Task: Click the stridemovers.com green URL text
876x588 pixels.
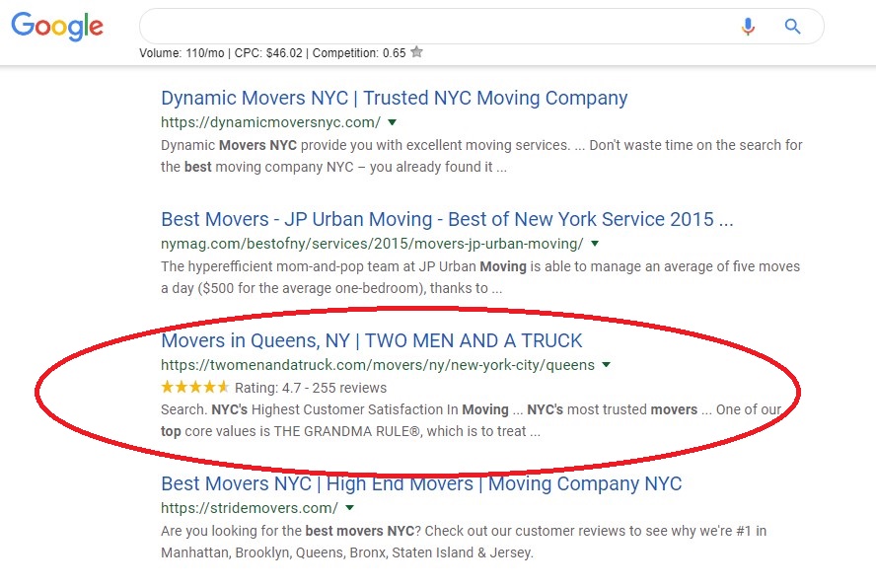Action: point(250,508)
